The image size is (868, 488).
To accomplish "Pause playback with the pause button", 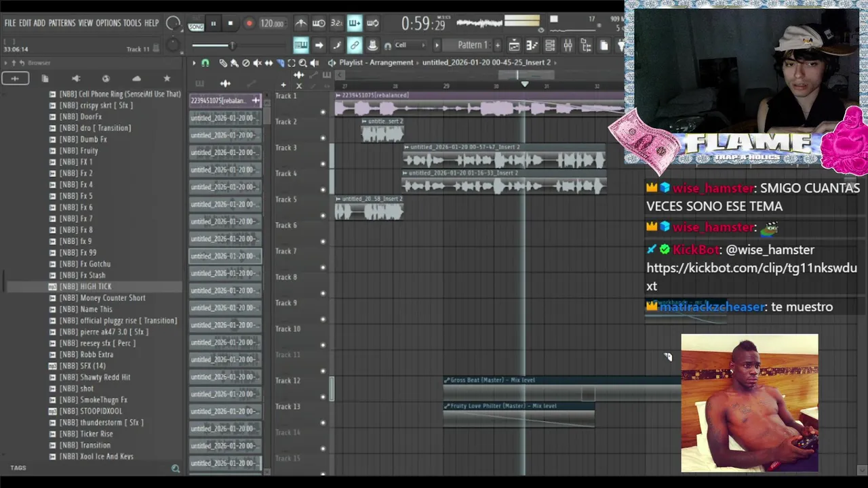I will [213, 24].
